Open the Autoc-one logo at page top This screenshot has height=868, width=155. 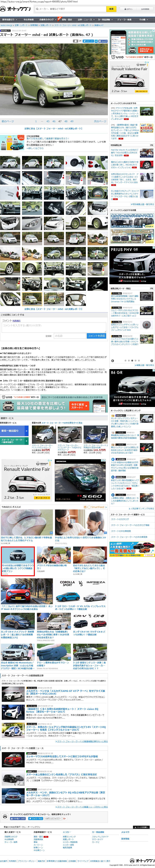pos(15,9)
